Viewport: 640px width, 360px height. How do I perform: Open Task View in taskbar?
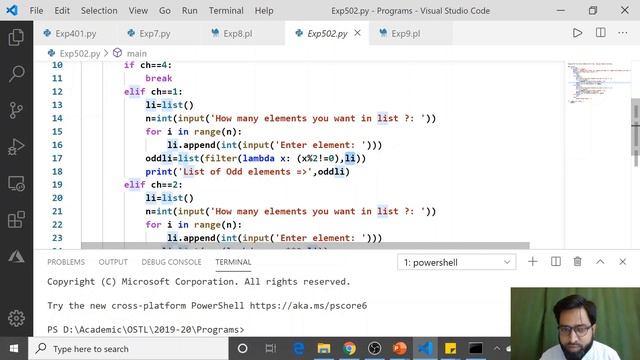click(270, 349)
